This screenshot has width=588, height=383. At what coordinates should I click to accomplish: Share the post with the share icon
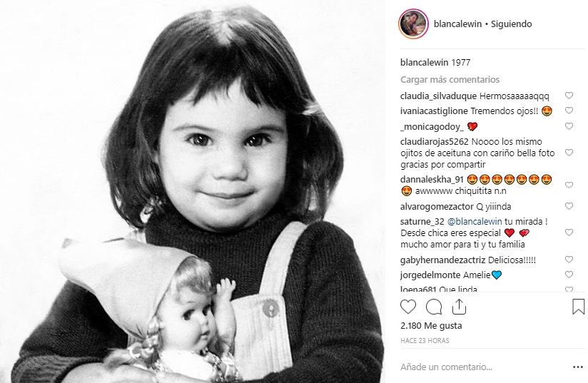click(459, 307)
